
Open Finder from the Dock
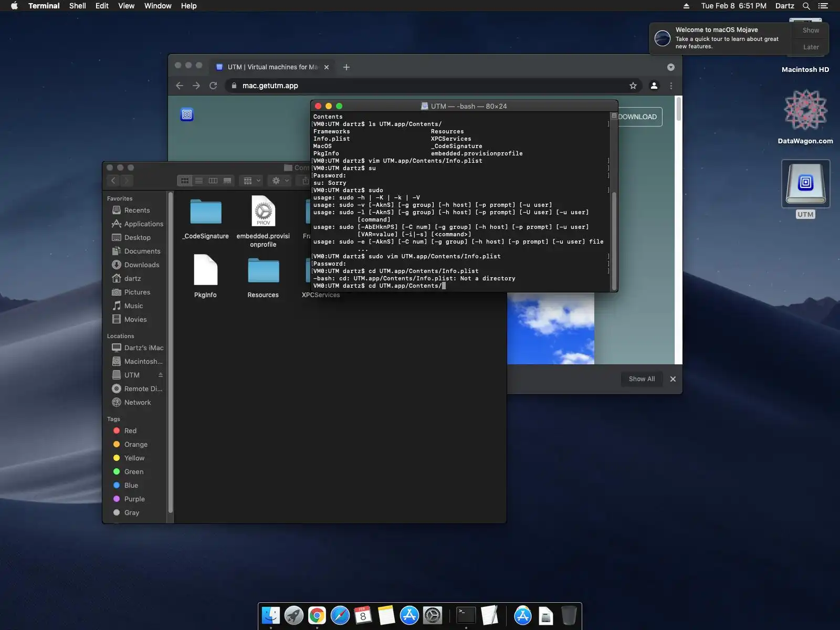(271, 615)
